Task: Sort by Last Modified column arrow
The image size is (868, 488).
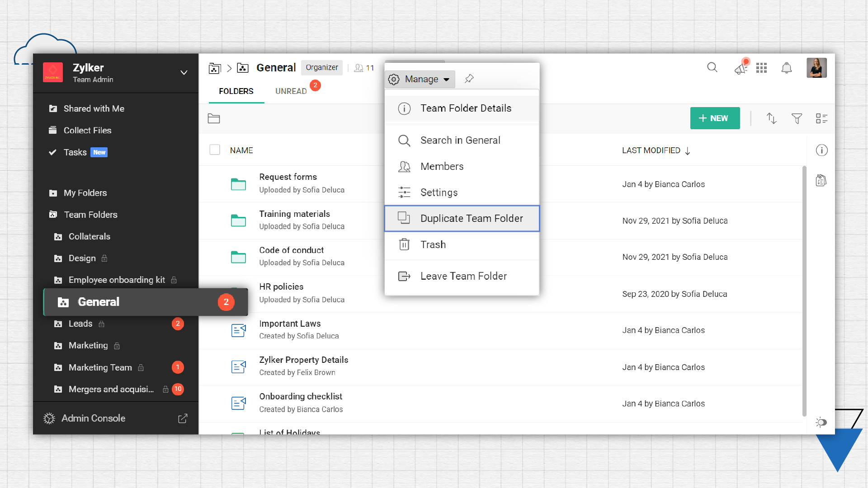Action: [x=688, y=151]
